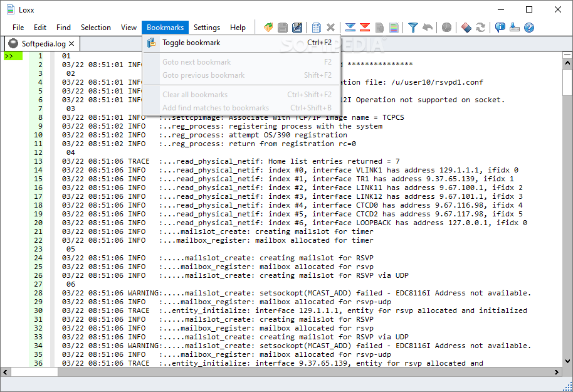The image size is (573, 392).
Task: Click the line with interface LOOPBACK address 127.0.0.1
Action: (294, 223)
